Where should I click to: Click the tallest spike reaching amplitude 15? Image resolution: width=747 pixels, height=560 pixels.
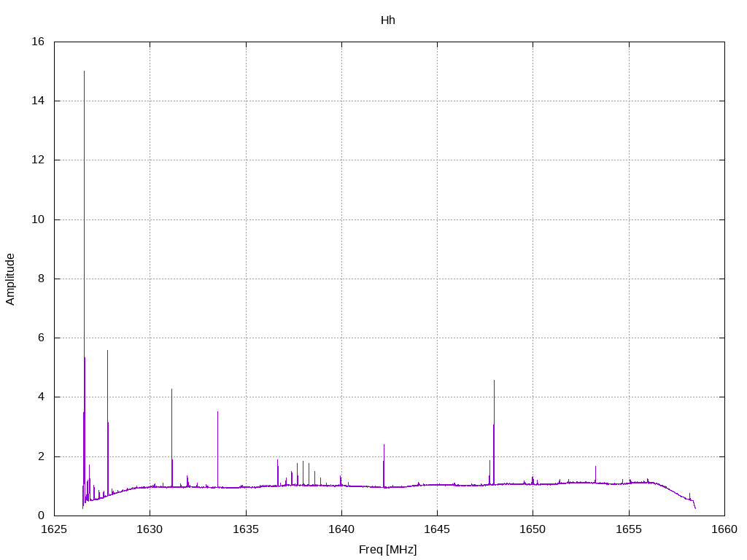pos(85,72)
